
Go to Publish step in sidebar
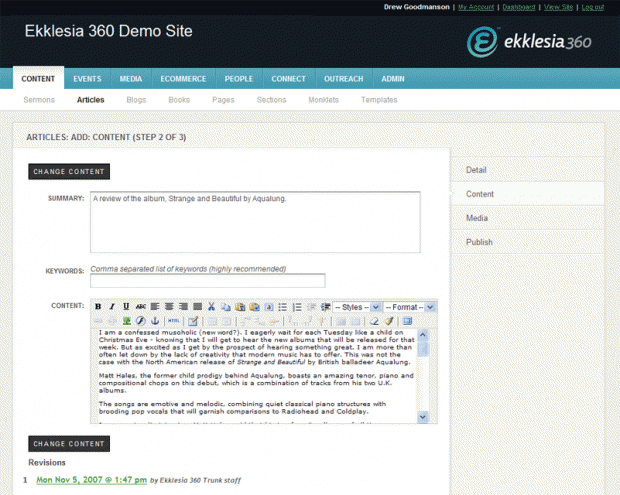point(528,242)
